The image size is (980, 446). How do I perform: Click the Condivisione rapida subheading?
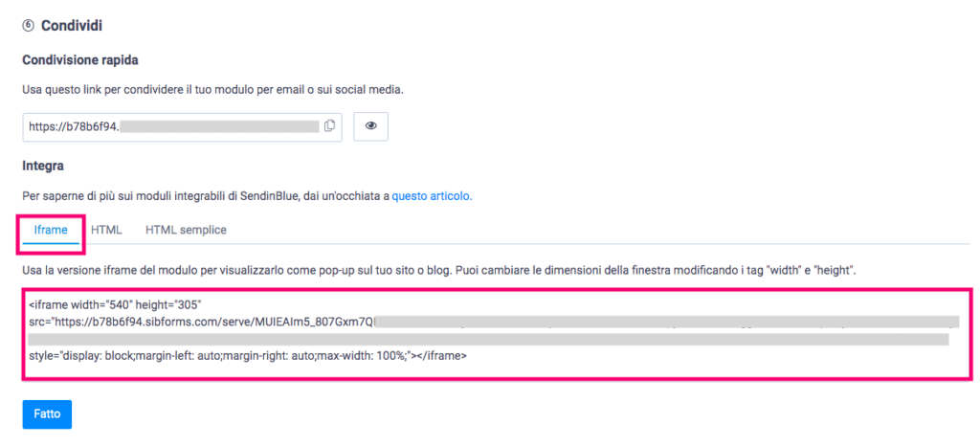80,60
